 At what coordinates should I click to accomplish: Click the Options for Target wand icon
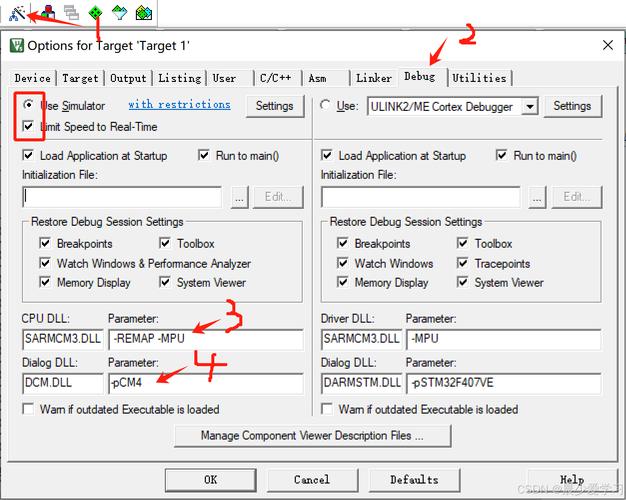point(18,13)
